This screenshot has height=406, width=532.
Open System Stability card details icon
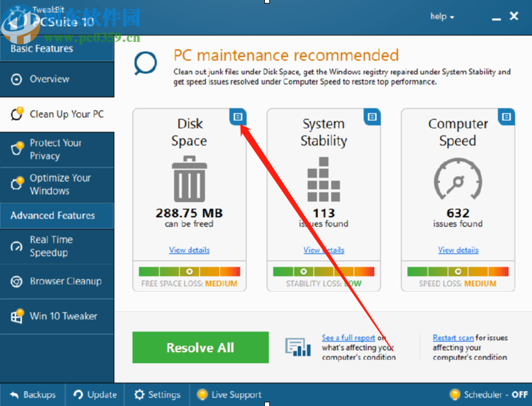point(372,117)
